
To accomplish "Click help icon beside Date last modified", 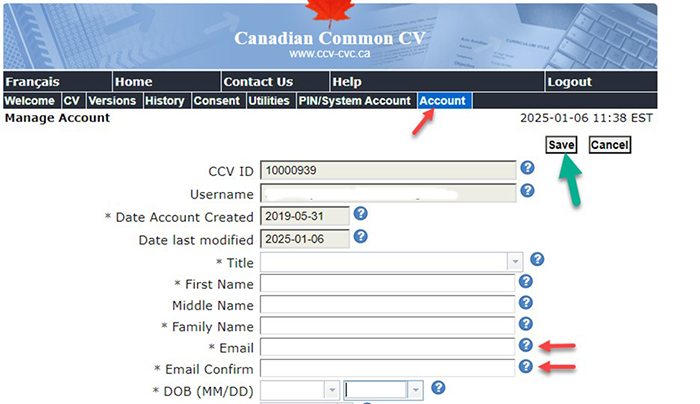I will [361, 237].
